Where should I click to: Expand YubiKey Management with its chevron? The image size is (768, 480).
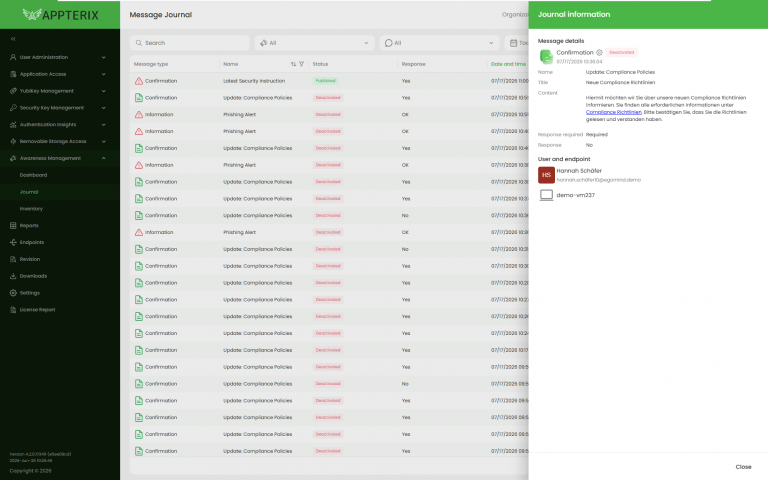104,91
